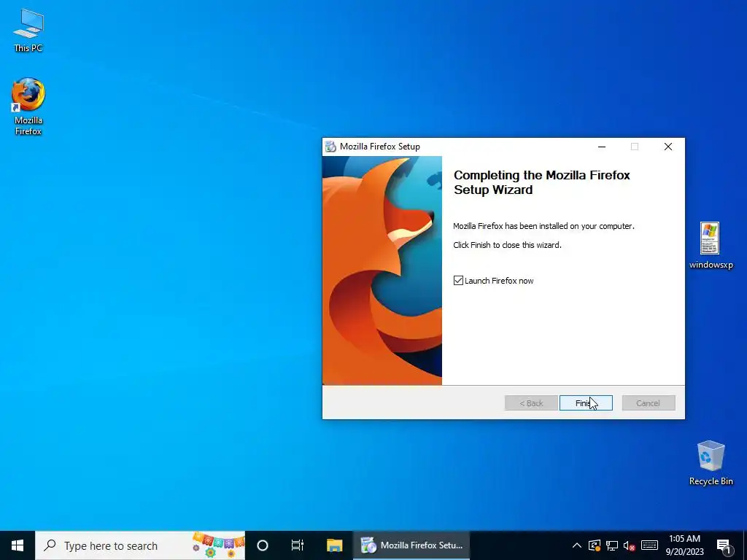The width and height of the screenshot is (747, 560).
Task: Select Mozilla Firefox Setup taskbar button
Action: tap(411, 545)
